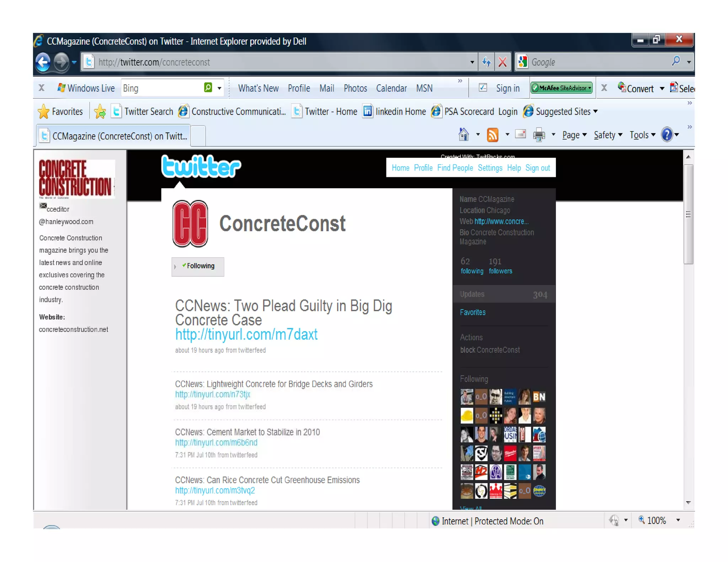Click the Add to Favorites Bar star
Image resolution: width=728 pixels, height=562 pixels.
pos(100,112)
